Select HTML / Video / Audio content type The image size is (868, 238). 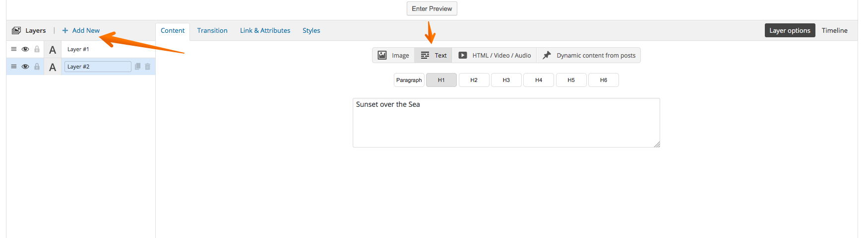tap(495, 55)
